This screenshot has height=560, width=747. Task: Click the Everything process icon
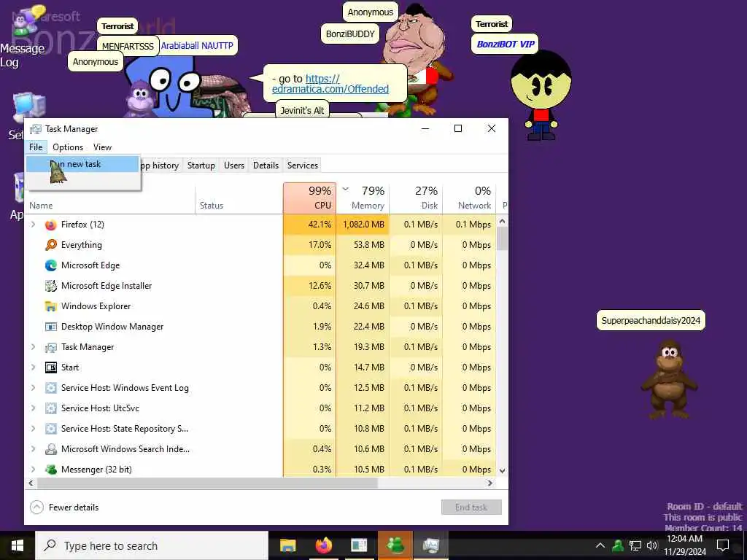50,245
